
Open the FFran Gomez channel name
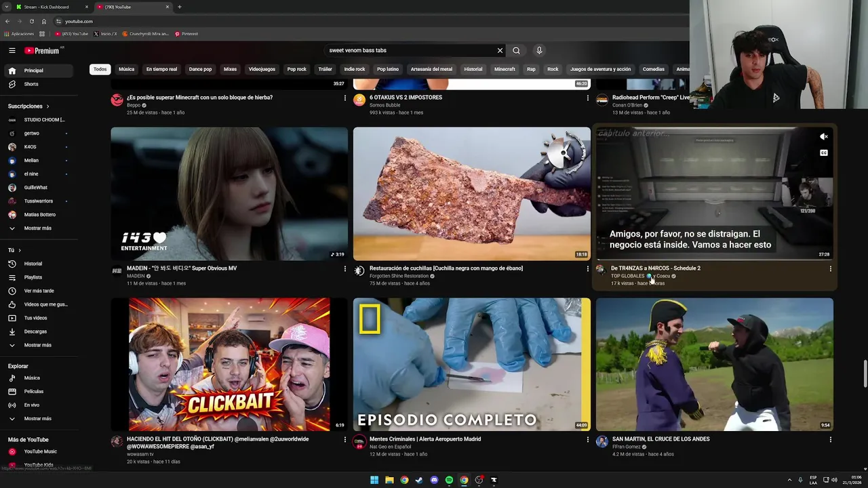(x=627, y=447)
